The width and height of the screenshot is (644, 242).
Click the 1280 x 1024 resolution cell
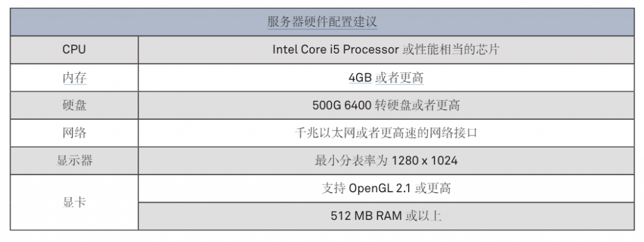[386, 161]
